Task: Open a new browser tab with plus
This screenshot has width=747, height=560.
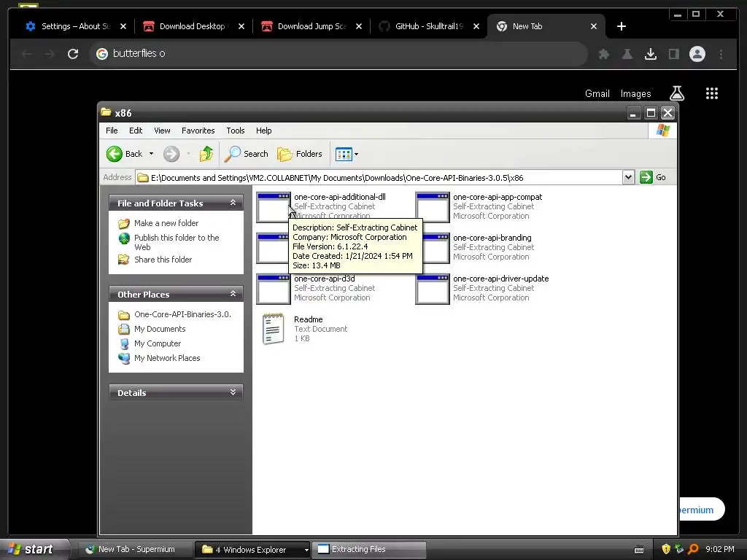Action: click(622, 26)
